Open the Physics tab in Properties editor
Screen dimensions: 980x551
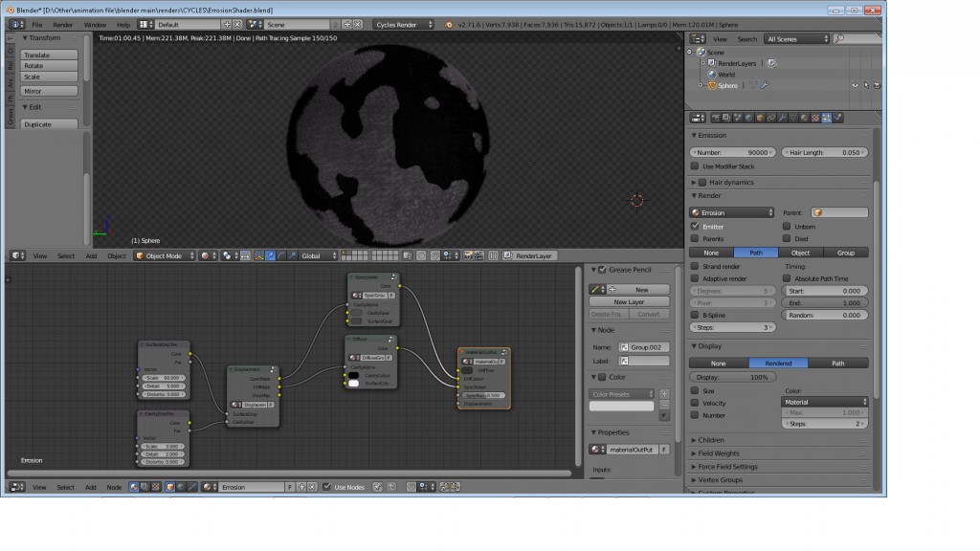[x=837, y=118]
